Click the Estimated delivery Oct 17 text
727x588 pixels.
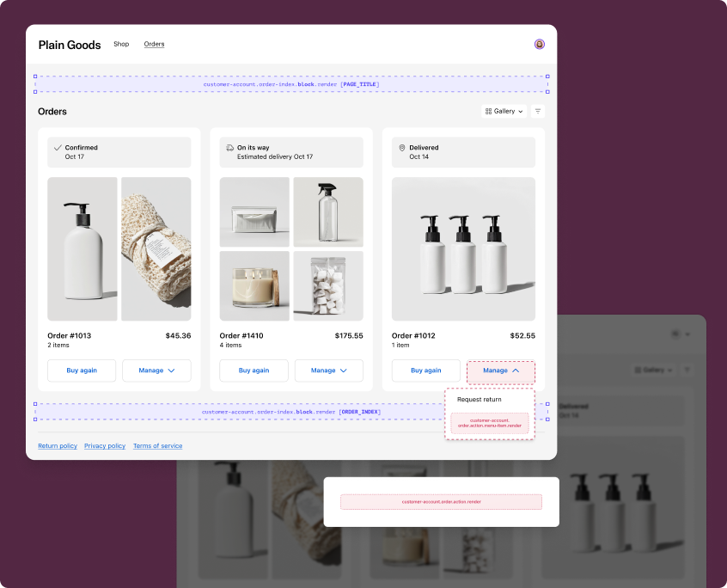pyautogui.click(x=275, y=156)
